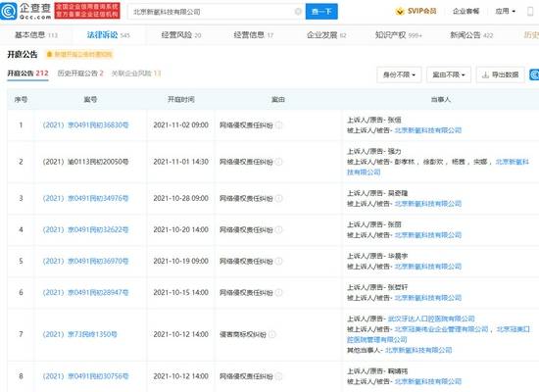Click the SVIP crown icon
The image size is (539, 392).
click(x=400, y=12)
